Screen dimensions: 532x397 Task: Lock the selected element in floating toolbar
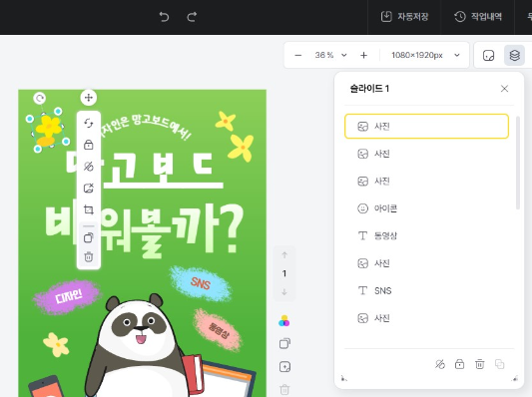click(x=89, y=145)
